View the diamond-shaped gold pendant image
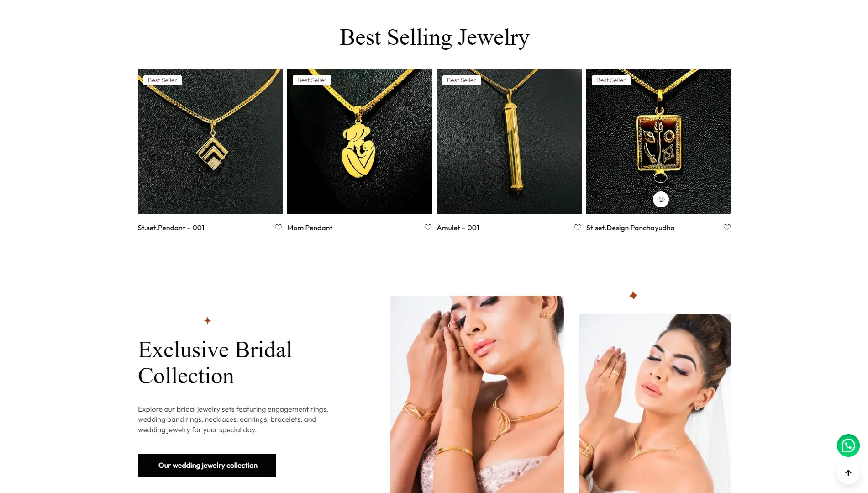868x493 pixels. pyautogui.click(x=210, y=141)
